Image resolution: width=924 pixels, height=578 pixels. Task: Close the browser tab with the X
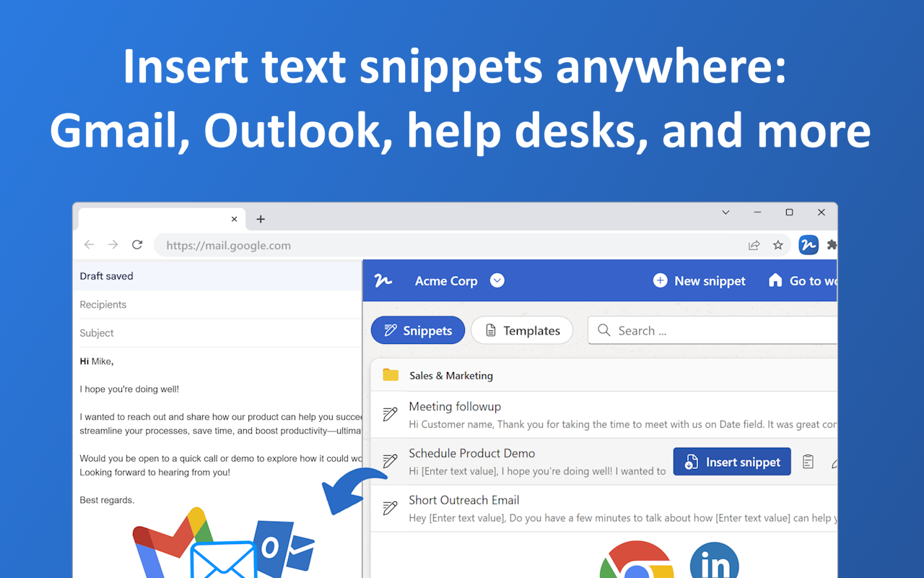234,219
